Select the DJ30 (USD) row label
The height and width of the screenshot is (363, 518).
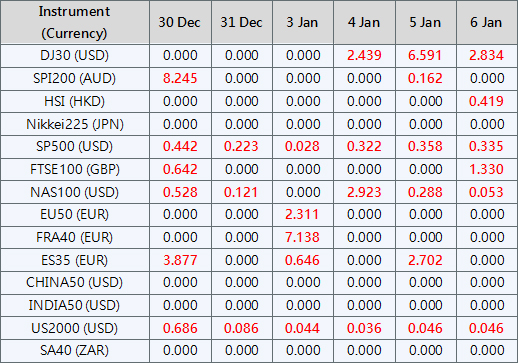75,55
